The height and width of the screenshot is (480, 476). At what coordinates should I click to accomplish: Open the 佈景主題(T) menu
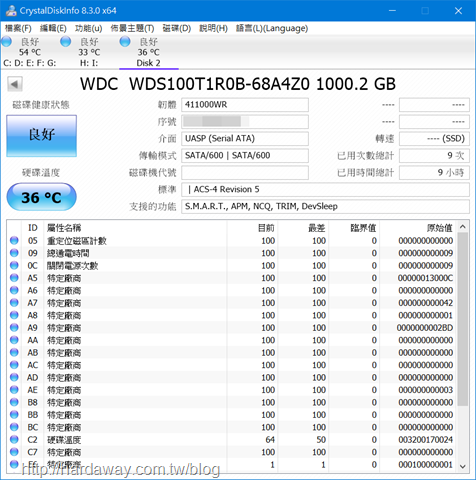coord(132,28)
